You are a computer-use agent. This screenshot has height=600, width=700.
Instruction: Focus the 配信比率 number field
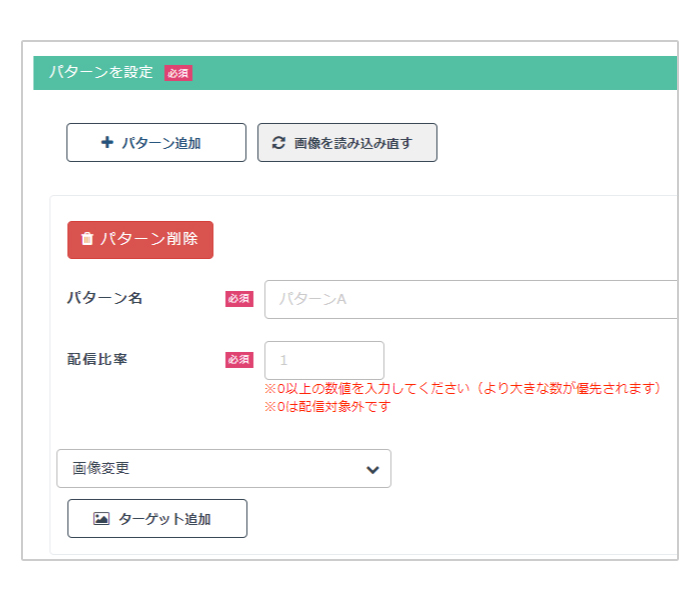[324, 360]
